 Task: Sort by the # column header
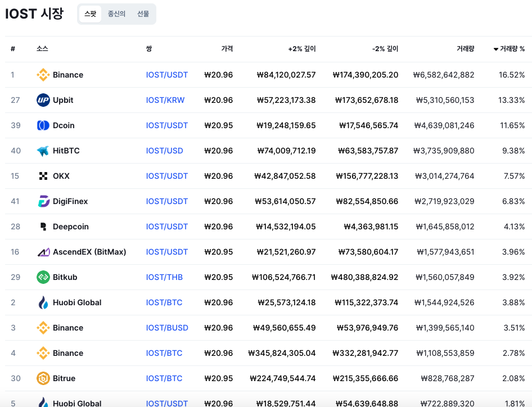(13, 49)
